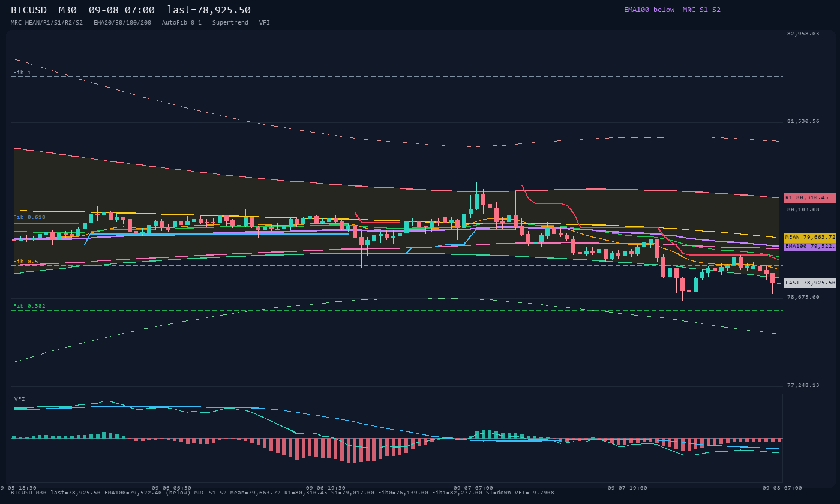840x504 pixels.
Task: Select the VFI label in header
Action: tap(265, 23)
